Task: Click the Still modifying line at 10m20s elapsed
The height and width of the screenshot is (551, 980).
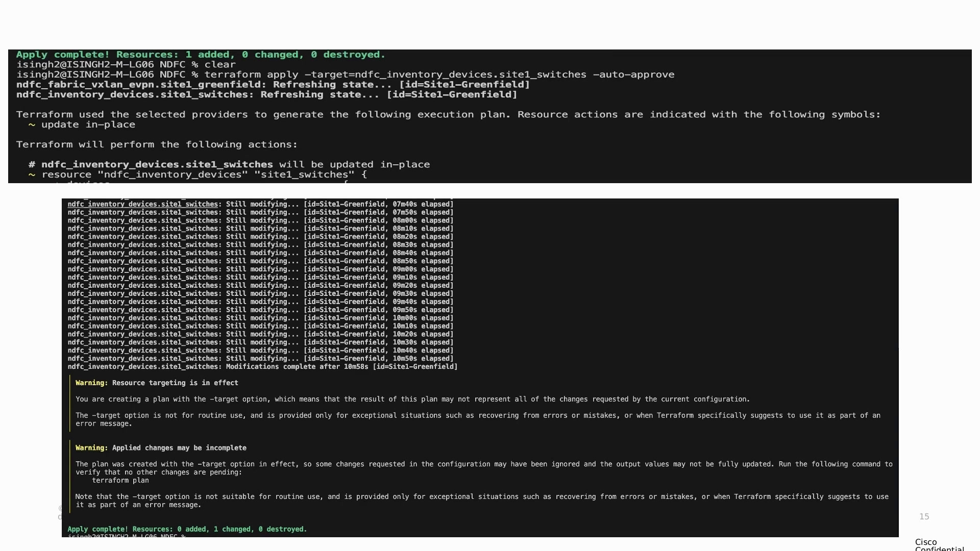Action: coord(260,335)
